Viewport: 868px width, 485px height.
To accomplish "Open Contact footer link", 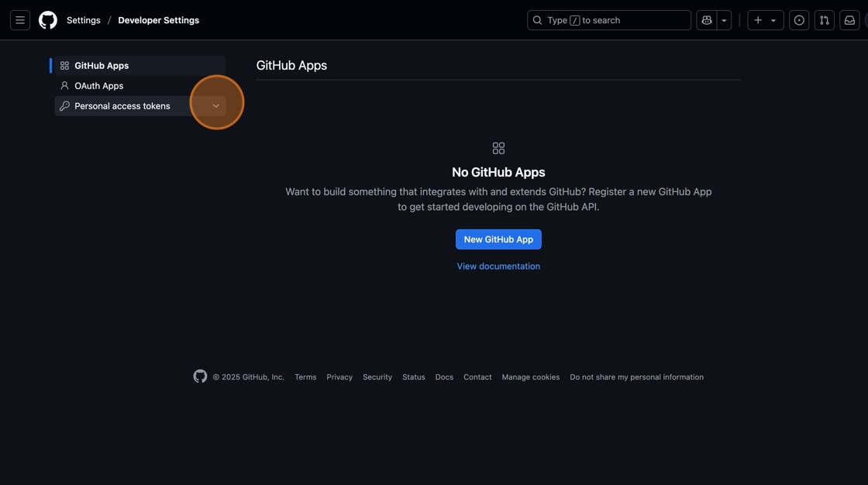I will [x=477, y=377].
